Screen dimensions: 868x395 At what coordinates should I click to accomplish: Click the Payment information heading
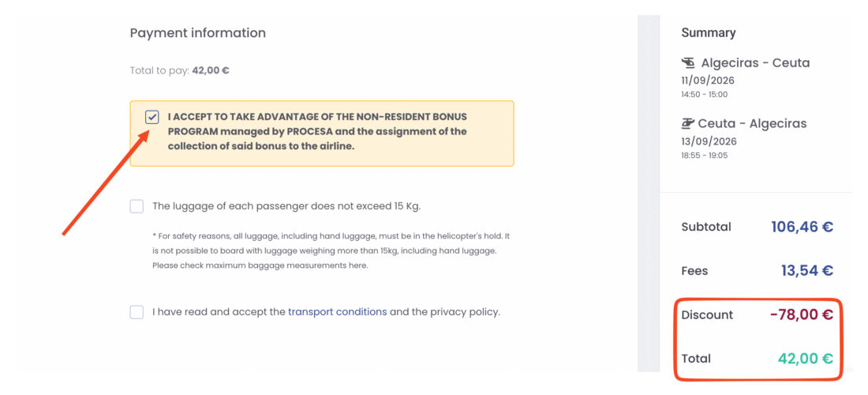pos(197,33)
